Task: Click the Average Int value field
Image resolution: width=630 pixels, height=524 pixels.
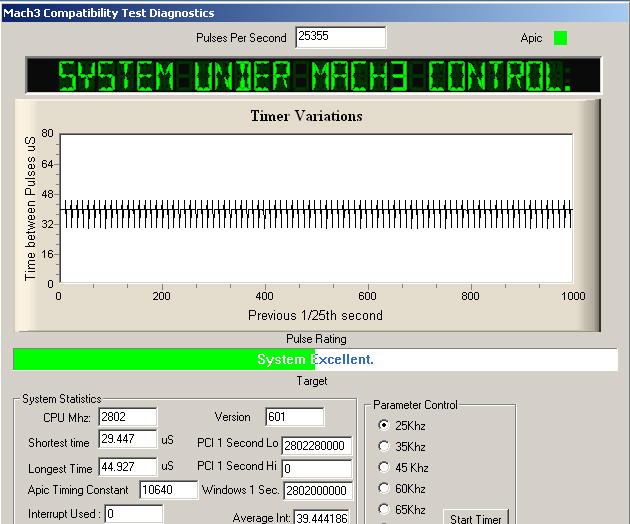Action: coord(322,517)
